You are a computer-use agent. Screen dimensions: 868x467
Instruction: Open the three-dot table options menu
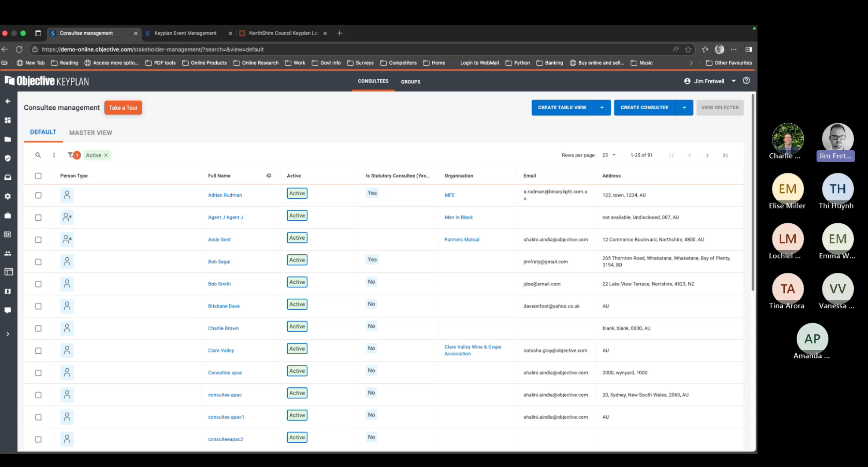pyautogui.click(x=54, y=155)
